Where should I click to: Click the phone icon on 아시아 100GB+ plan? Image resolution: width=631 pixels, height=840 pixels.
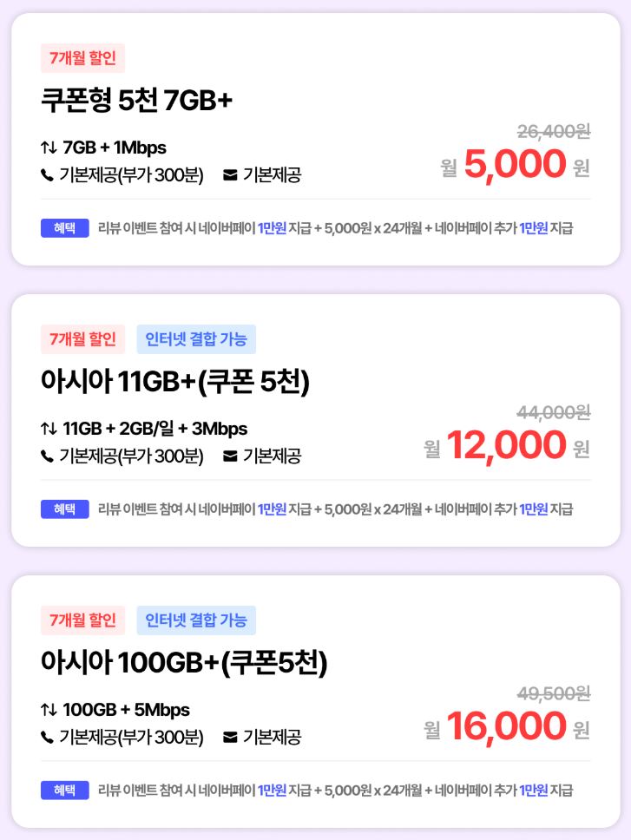47,738
